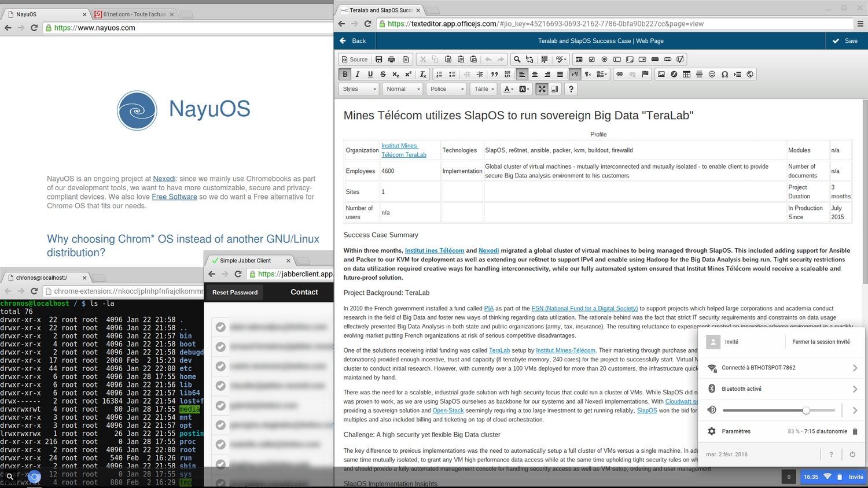Insert a Textarea form icon
The width and height of the screenshot is (868, 488).
click(630, 60)
